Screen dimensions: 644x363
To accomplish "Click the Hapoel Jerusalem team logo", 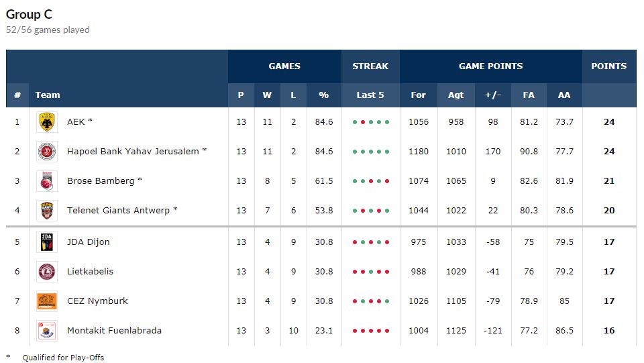I will [x=47, y=152].
